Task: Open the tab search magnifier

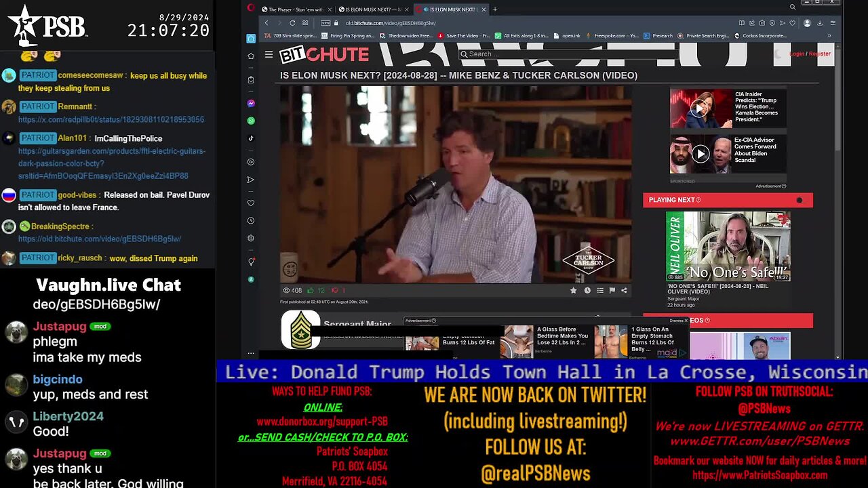Action: pyautogui.click(x=792, y=7)
